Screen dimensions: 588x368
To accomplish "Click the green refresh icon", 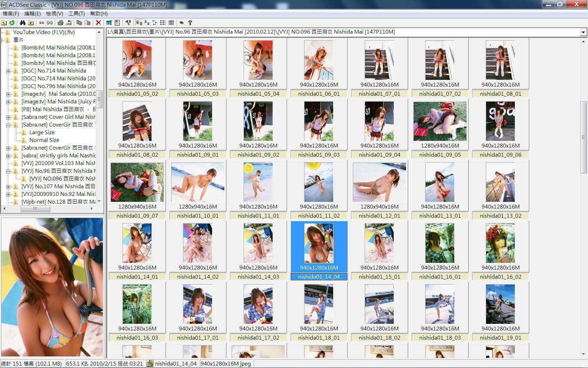I will pos(12,23).
